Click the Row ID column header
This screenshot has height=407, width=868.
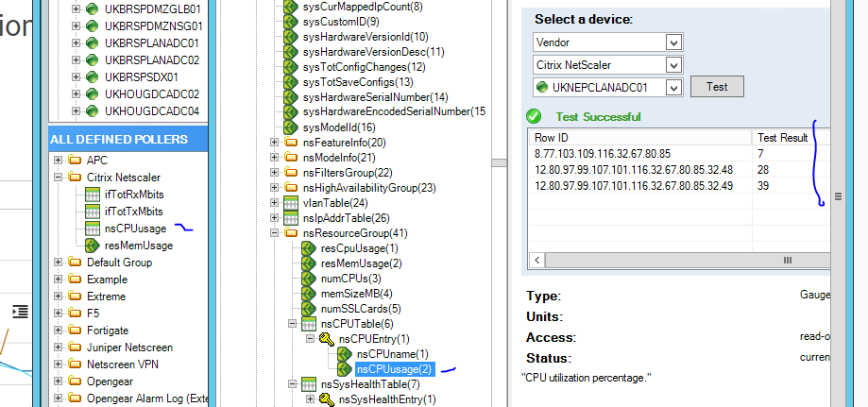point(640,138)
